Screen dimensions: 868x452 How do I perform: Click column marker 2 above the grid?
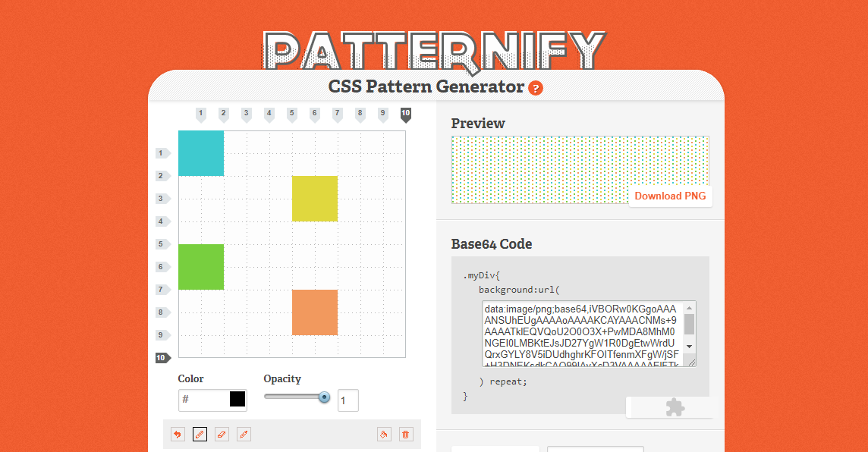tap(224, 115)
